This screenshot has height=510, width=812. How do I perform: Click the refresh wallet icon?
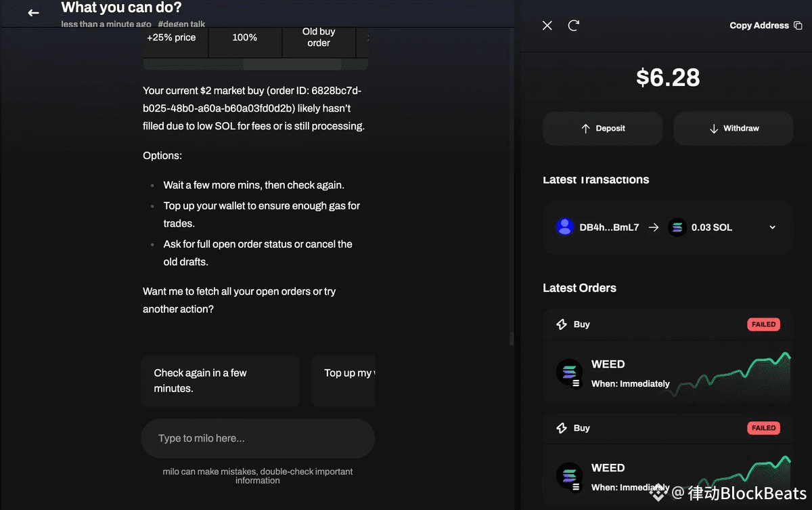[574, 26]
